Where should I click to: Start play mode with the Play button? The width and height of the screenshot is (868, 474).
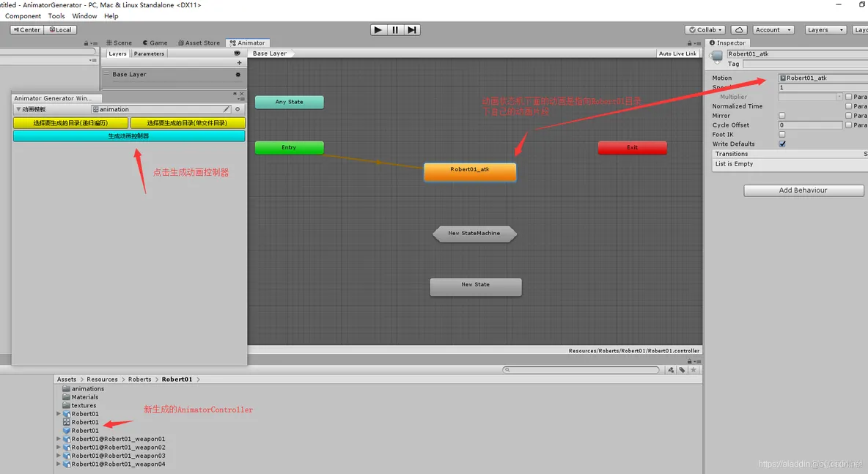coord(378,30)
